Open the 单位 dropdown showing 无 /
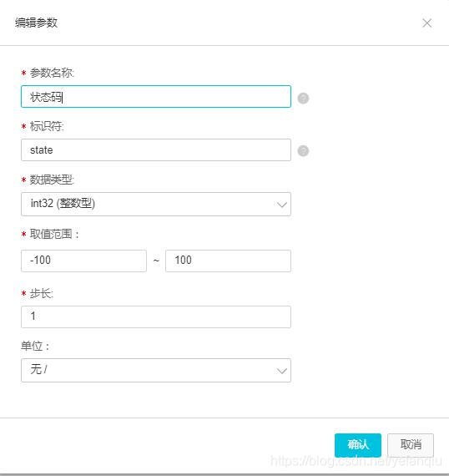This screenshot has height=476, width=449. point(156,370)
